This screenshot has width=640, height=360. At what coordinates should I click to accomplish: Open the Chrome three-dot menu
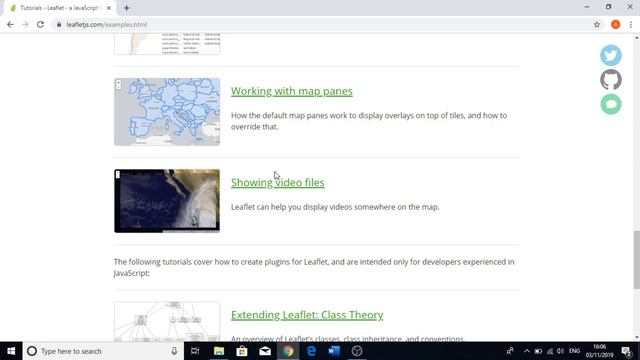tap(631, 24)
